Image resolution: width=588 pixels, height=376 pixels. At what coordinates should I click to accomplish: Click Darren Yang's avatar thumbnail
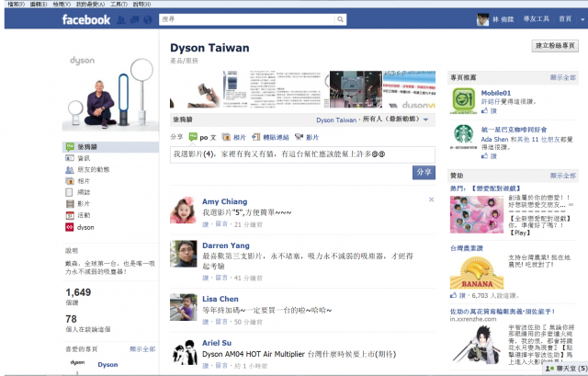(x=184, y=254)
